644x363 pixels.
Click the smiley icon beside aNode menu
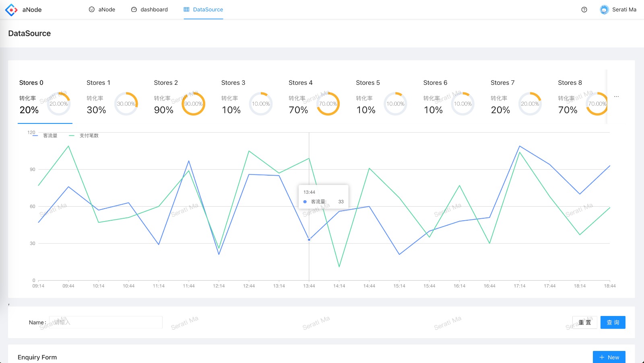coord(92,10)
